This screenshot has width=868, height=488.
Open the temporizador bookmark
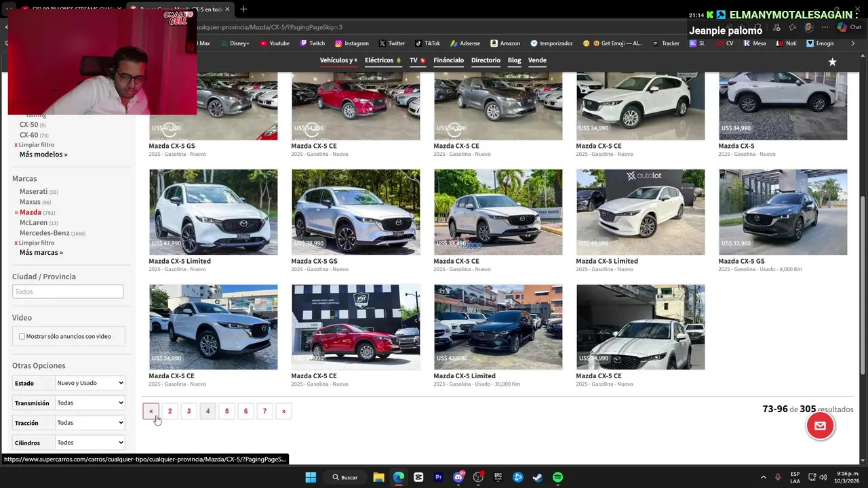coord(551,43)
